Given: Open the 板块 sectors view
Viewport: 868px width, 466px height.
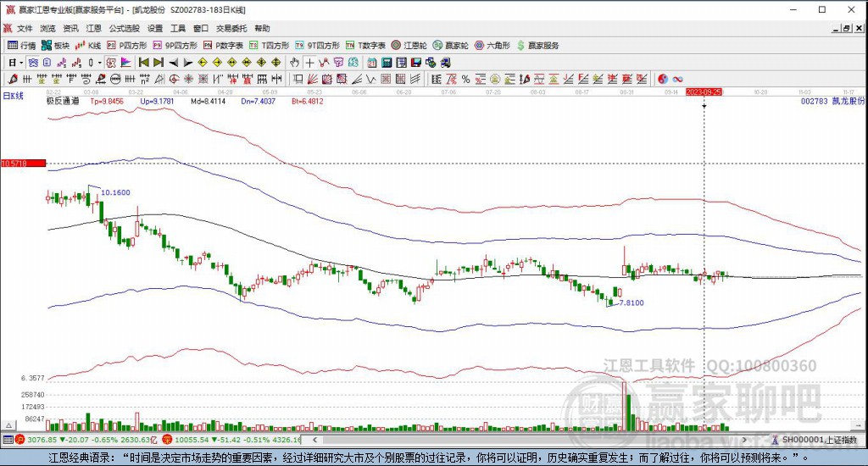Looking at the screenshot, I should click(x=55, y=46).
